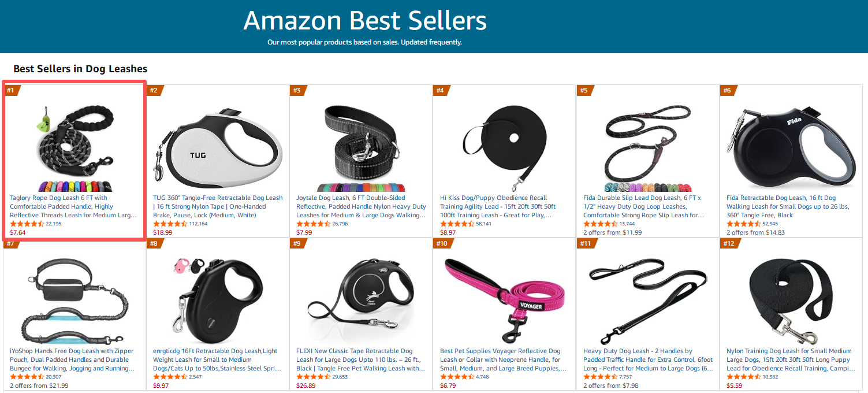Click "2 offers from $7.98" link
Screen dimensions: 868x393
click(x=612, y=385)
